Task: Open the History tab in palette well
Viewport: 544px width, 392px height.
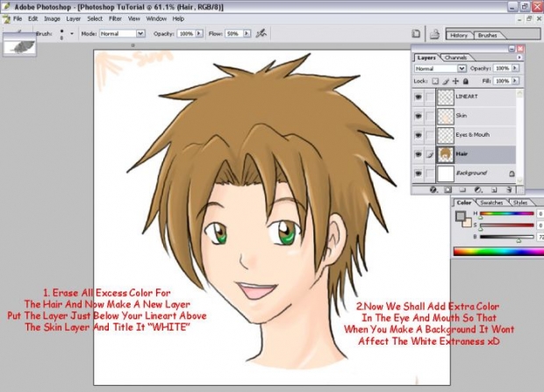Action: [x=459, y=35]
